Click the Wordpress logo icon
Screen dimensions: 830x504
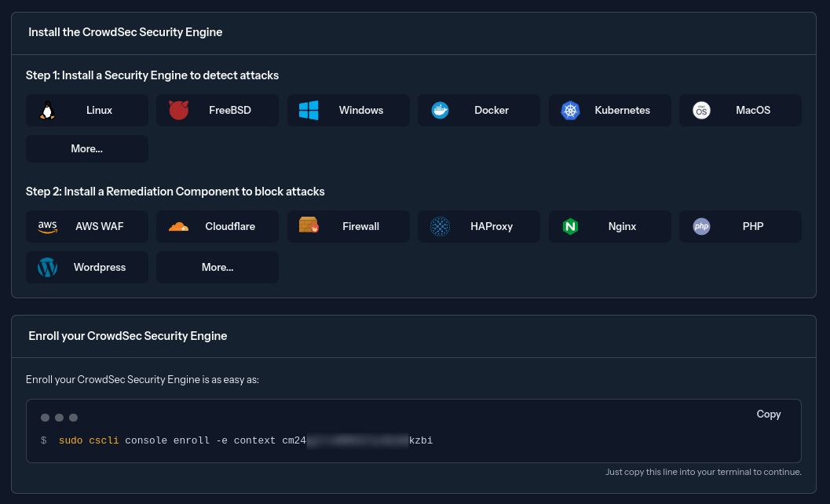tap(48, 268)
